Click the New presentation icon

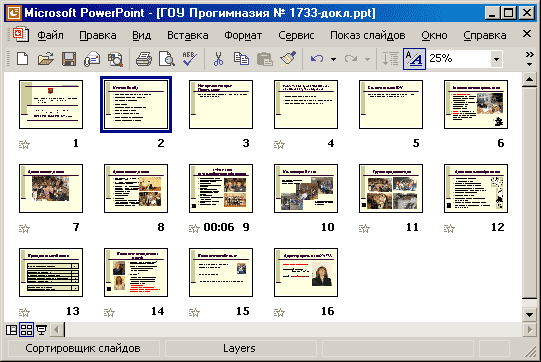pyautogui.click(x=23, y=59)
